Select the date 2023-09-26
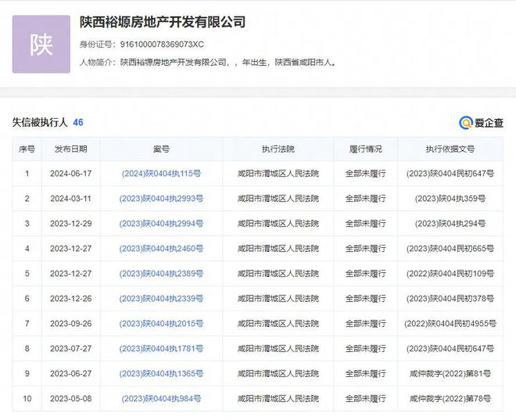Screen dimensions: 516x420 (x=70, y=324)
